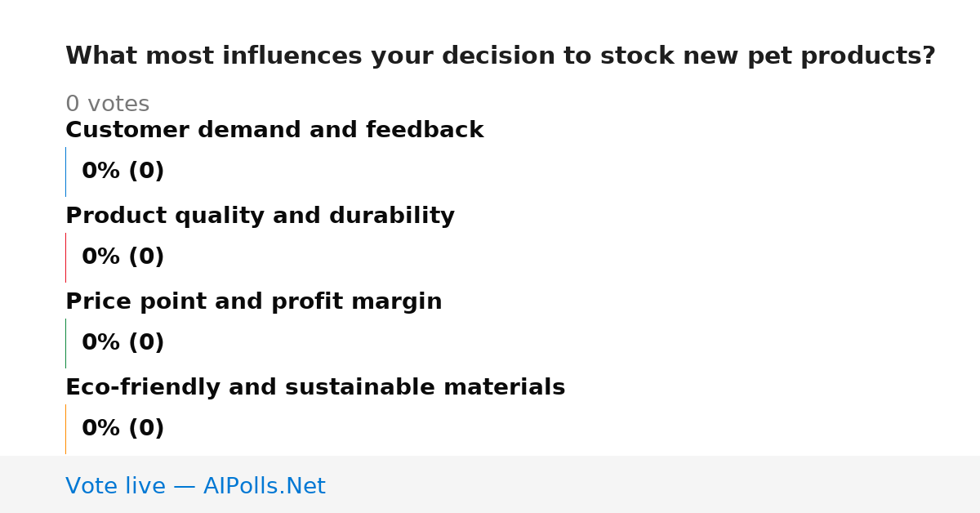Choose the 'Price point and profit margin' option

point(253,302)
